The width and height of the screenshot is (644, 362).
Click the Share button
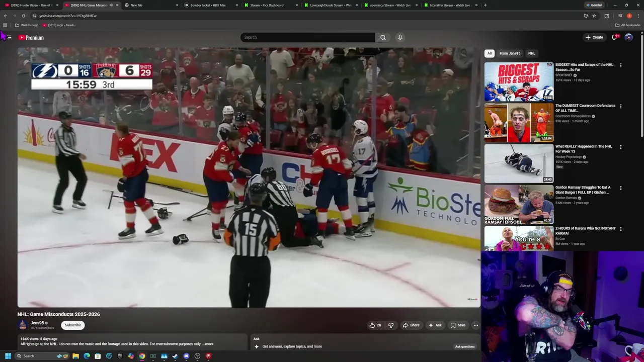(x=411, y=325)
